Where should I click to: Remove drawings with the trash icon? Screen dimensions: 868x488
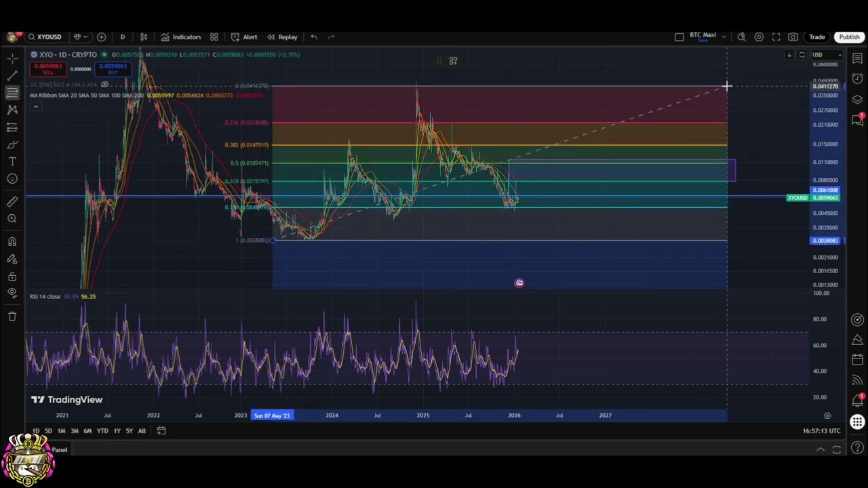(x=12, y=316)
